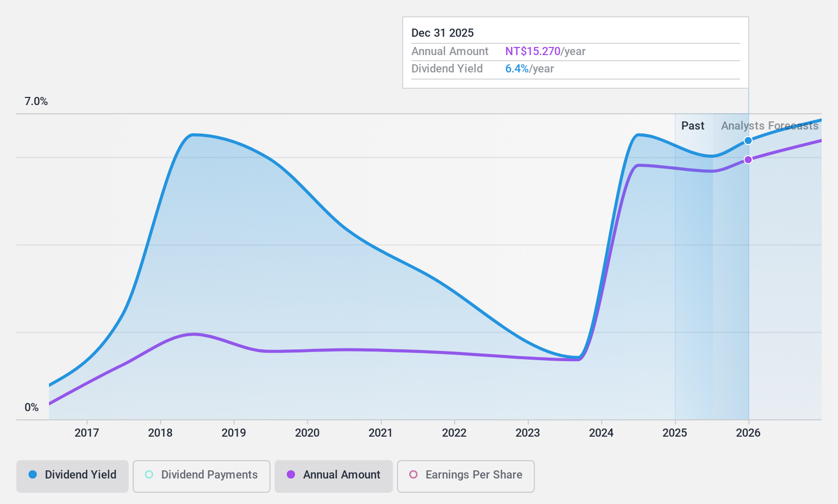Viewport: 838px width, 504px height.
Task: Toggle the Annual Amount series
Action: [x=334, y=476]
